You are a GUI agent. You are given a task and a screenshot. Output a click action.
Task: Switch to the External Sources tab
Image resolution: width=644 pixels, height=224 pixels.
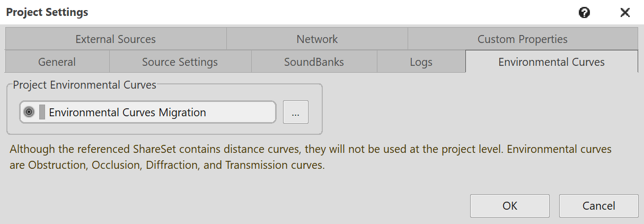[116, 39]
